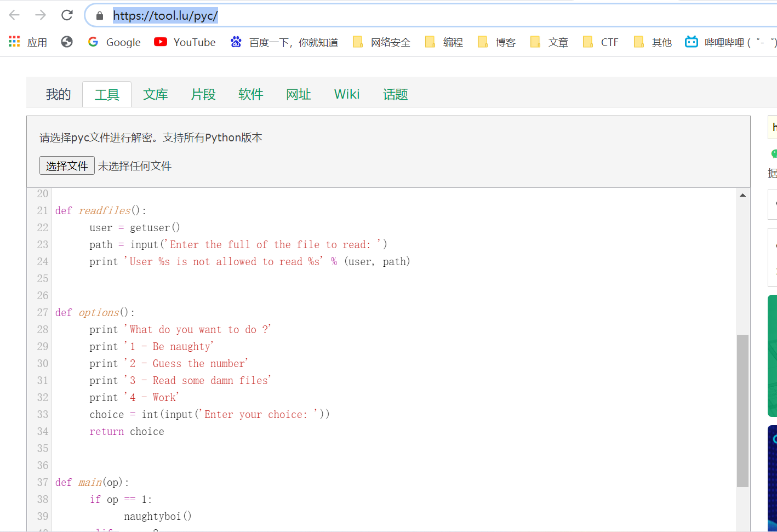This screenshot has width=777, height=532.
Task: Expand the 编程 bookmark folder
Action: point(444,42)
